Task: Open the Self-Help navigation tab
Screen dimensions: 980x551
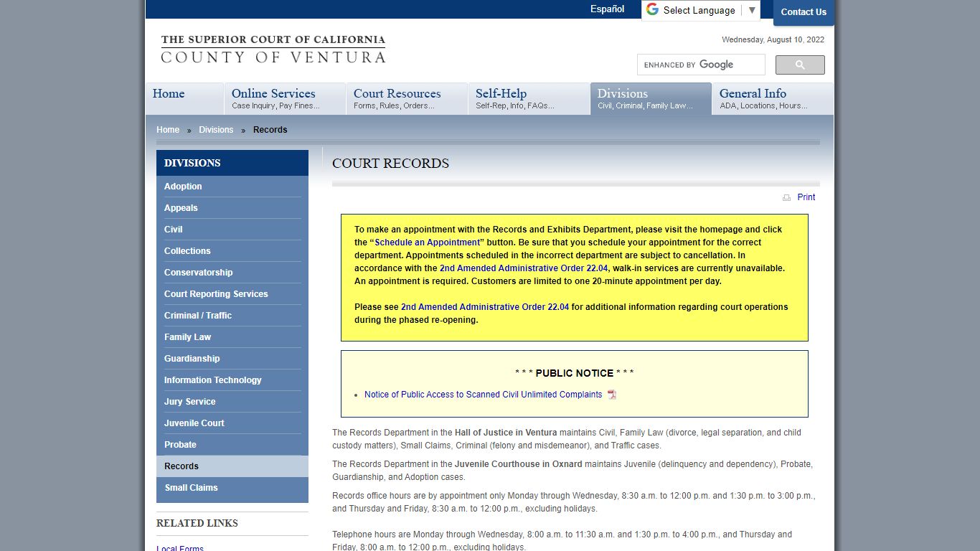Action: click(529, 99)
